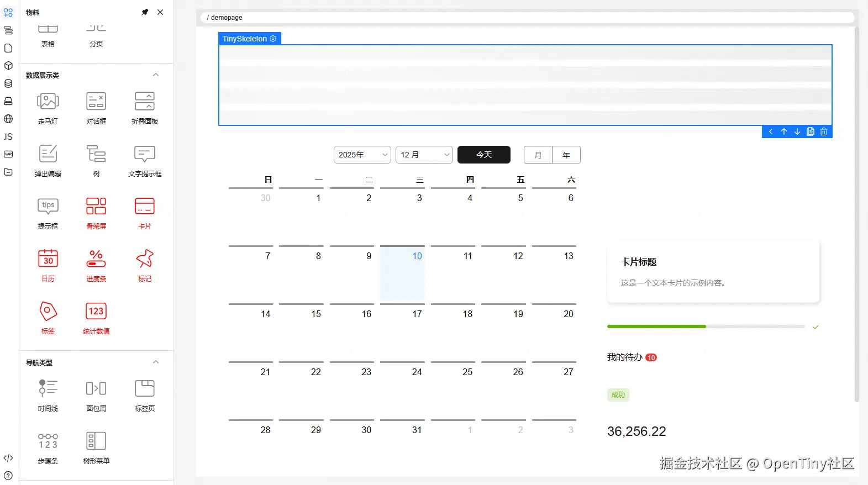Image resolution: width=868 pixels, height=485 pixels.
Task: Click the statistic value 36,256.22
Action: (636, 431)
